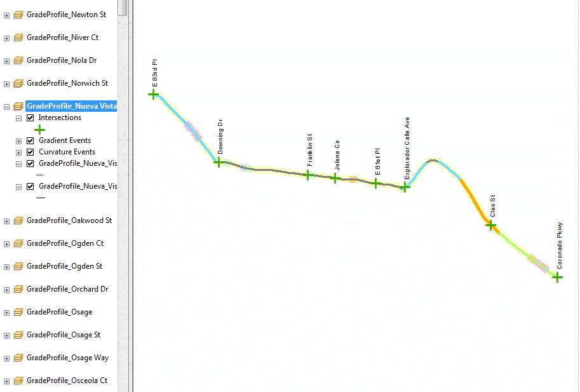Click the 'Explorador Calle Ave' map label
The height and width of the screenshot is (392, 580).
407,148
